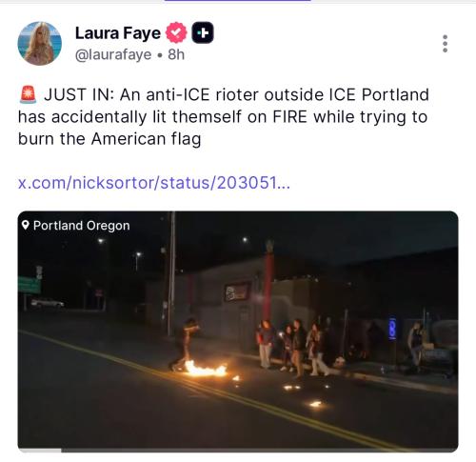
Task: Play the Portland street fire video
Action: pos(238,331)
